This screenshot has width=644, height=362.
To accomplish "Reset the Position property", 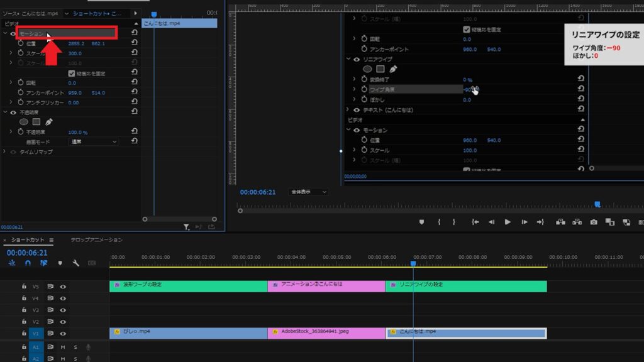I will [x=135, y=43].
